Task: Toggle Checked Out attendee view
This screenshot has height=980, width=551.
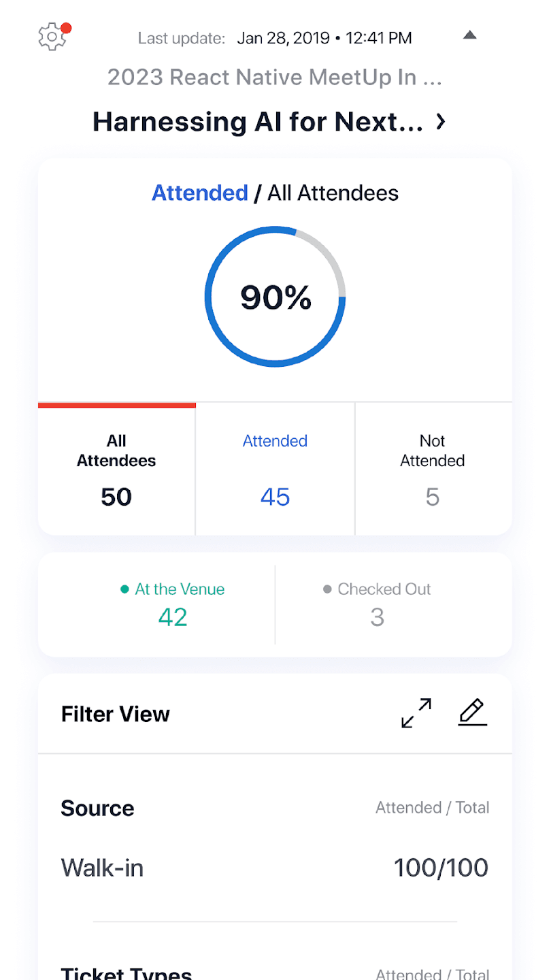Action: tap(377, 604)
